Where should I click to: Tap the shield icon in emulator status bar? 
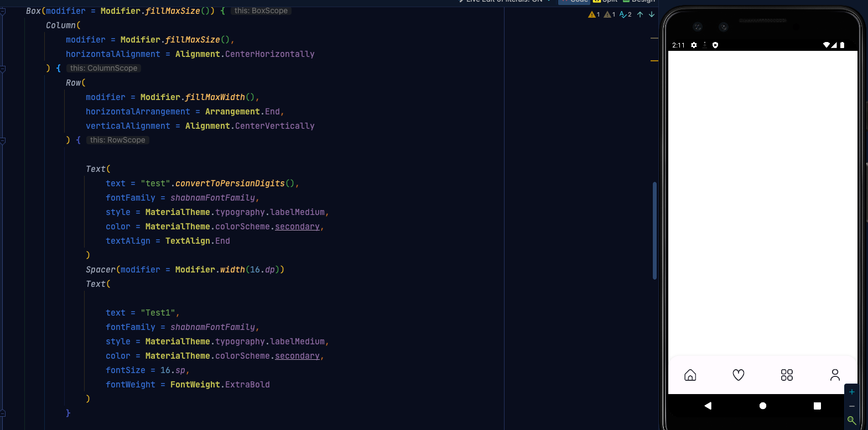click(x=715, y=45)
